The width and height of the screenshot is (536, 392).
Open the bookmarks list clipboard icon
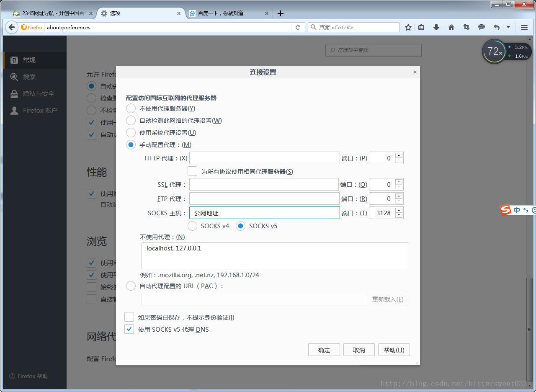click(x=421, y=27)
